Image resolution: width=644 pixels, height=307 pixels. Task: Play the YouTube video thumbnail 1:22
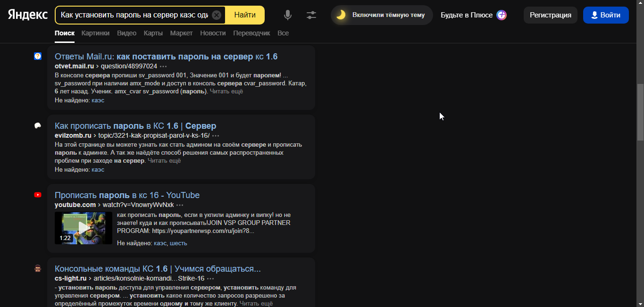click(x=84, y=228)
